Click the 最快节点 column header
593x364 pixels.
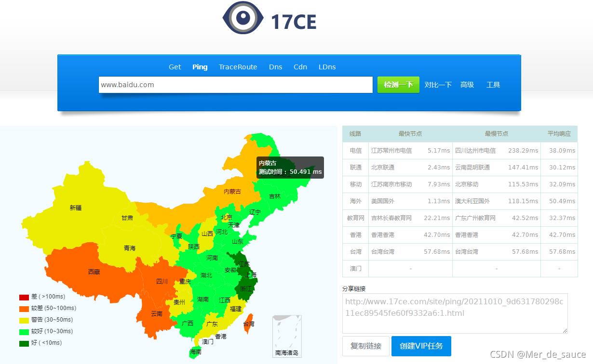point(410,134)
